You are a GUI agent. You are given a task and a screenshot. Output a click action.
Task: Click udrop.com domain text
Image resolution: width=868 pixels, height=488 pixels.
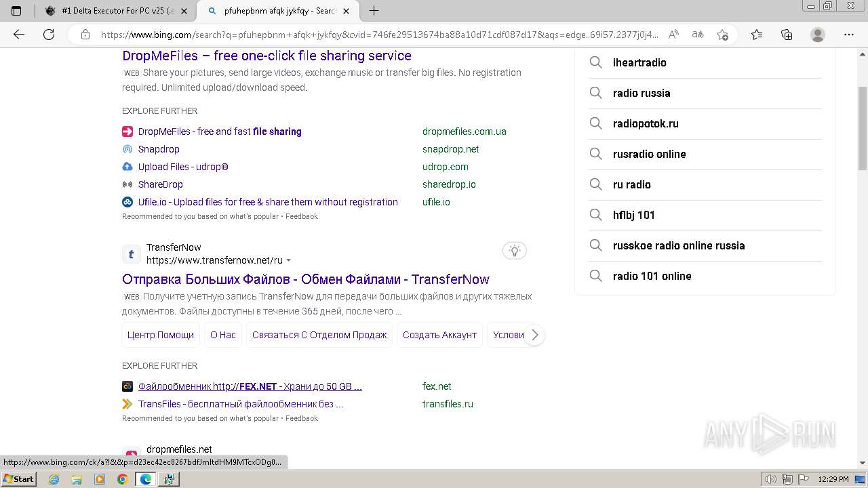tap(446, 167)
